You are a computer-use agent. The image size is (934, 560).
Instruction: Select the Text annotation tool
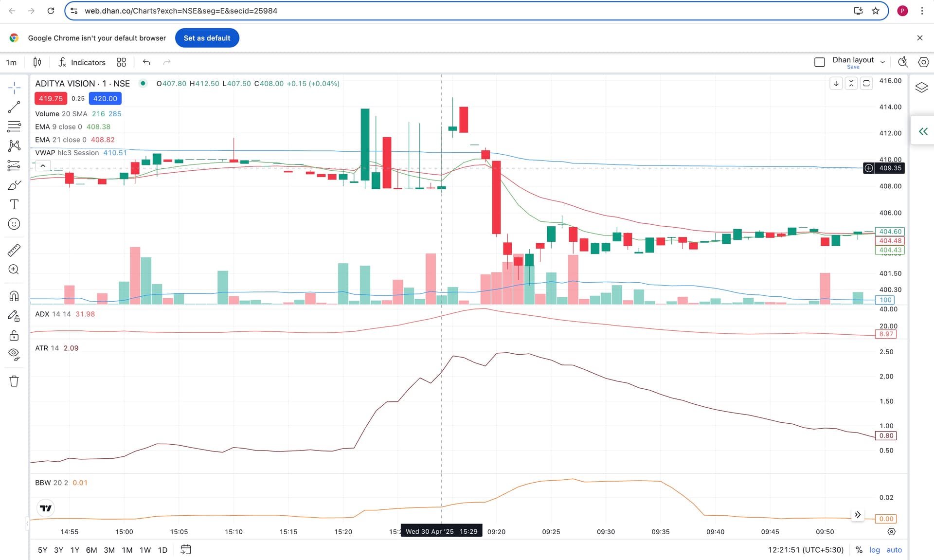[14, 204]
